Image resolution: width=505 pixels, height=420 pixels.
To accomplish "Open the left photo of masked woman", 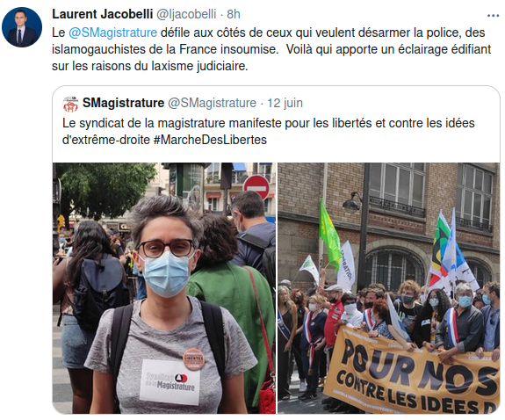I will pyautogui.click(x=164, y=288).
